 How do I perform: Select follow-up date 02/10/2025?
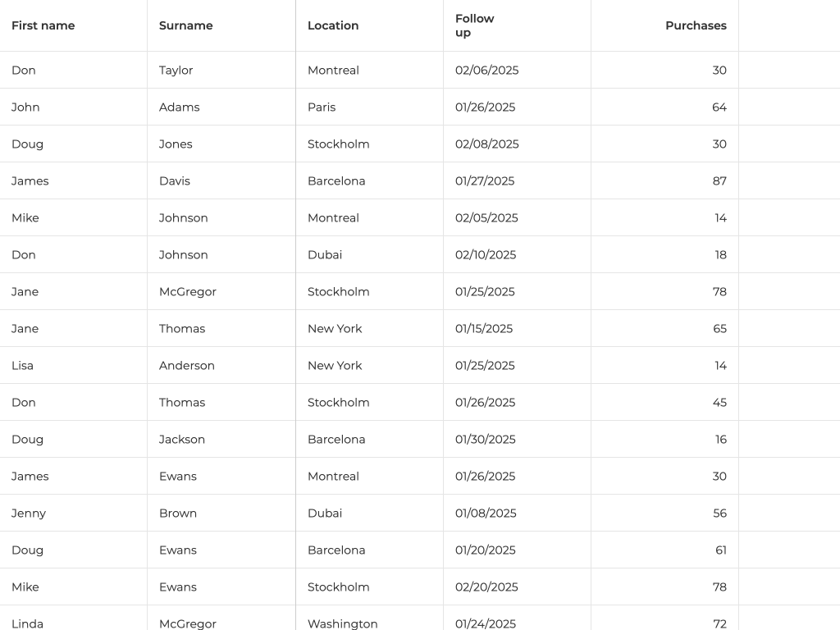(486, 255)
